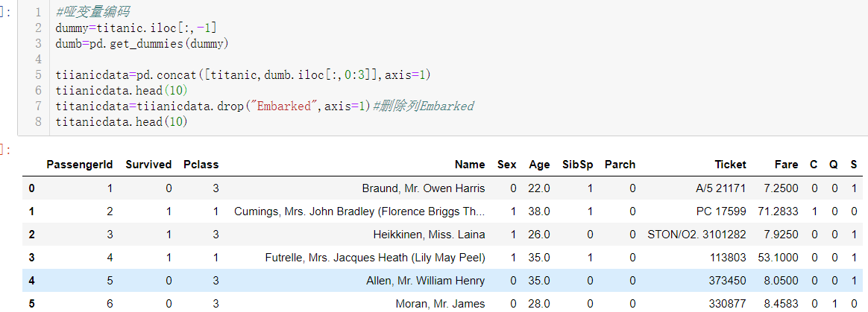Screen dimensions: 868x312
Task: Place cursor on pd.get_dummies code line
Action: 141,44
